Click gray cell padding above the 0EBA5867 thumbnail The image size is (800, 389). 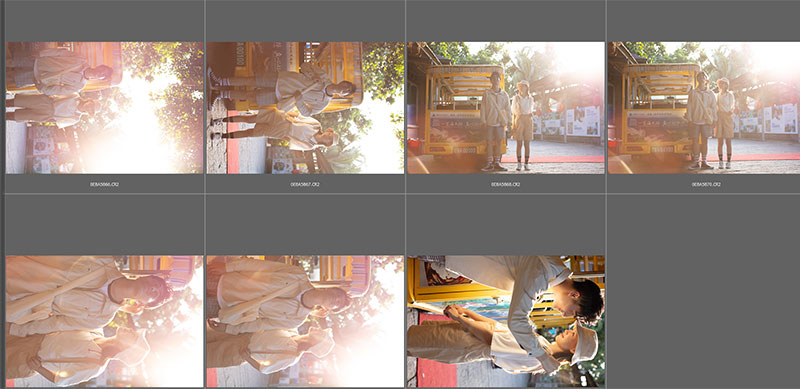[x=305, y=21]
